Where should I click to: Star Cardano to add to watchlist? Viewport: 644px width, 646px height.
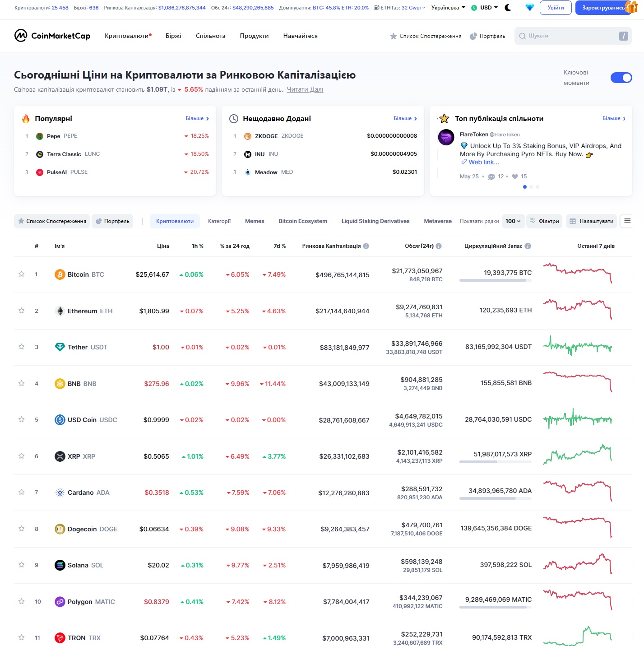21,492
